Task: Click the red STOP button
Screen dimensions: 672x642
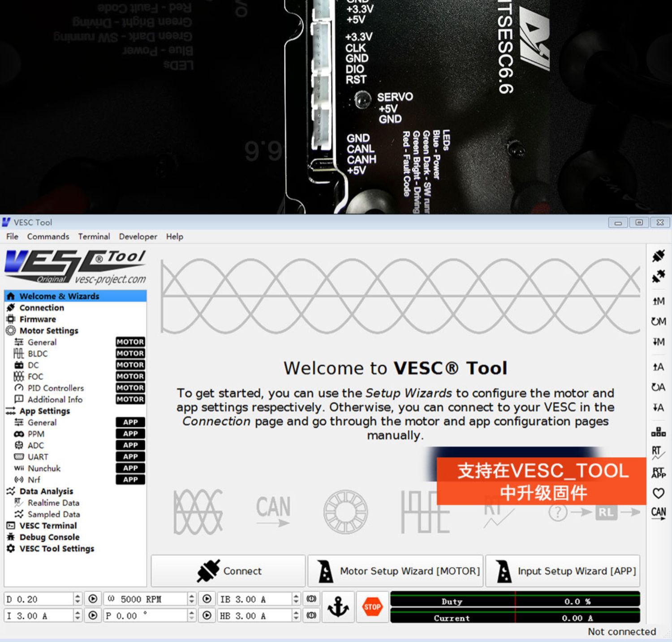Action: pyautogui.click(x=372, y=607)
